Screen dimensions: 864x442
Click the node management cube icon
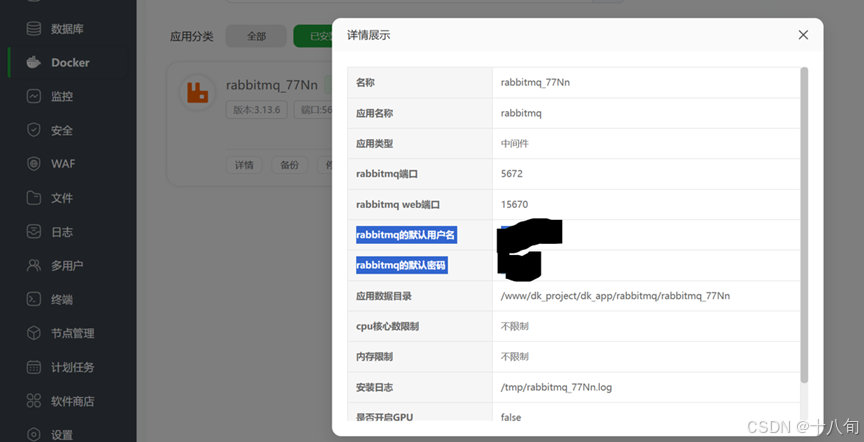click(34, 333)
